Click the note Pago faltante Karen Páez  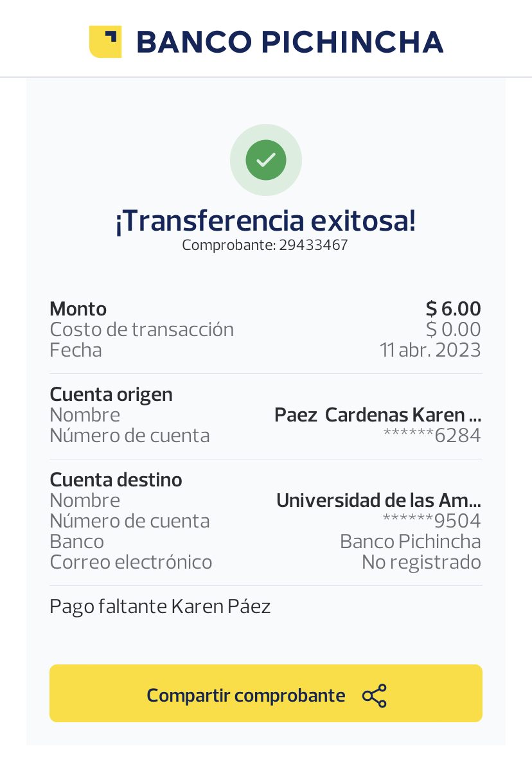tap(160, 606)
